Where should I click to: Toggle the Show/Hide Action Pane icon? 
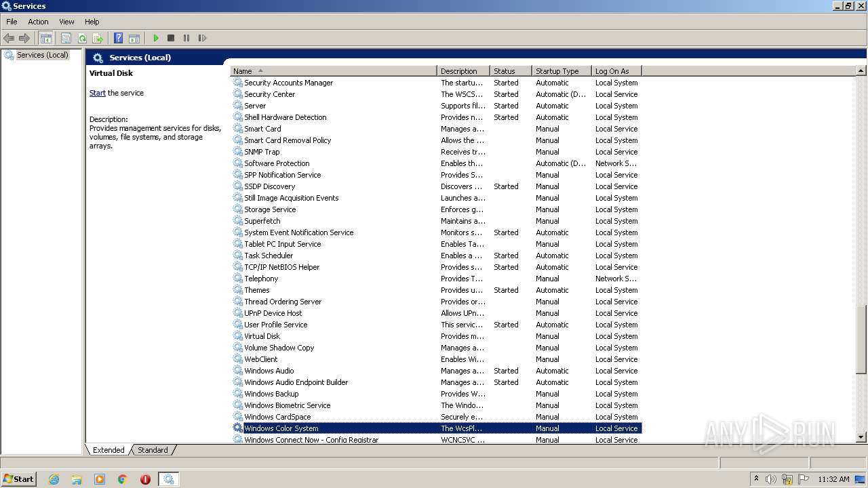pos(134,38)
